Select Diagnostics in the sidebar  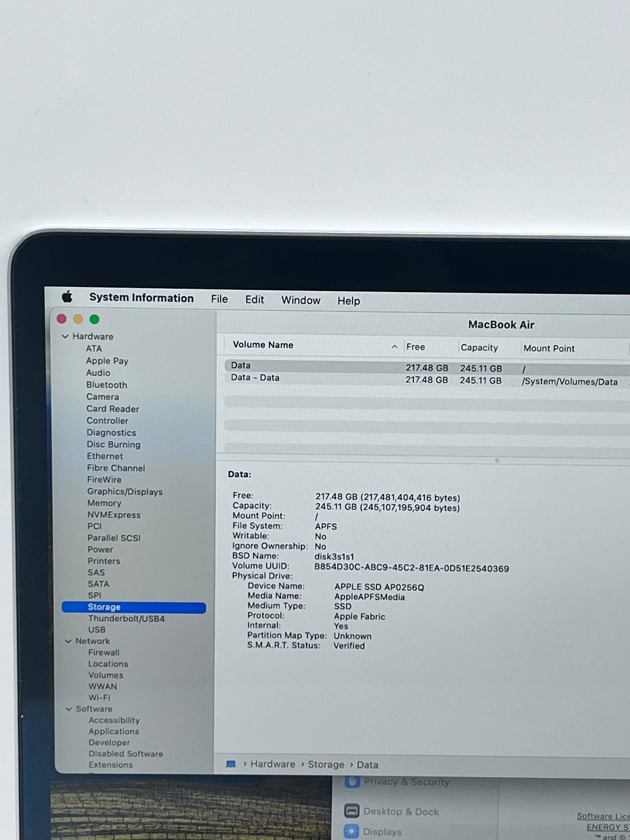tap(111, 432)
